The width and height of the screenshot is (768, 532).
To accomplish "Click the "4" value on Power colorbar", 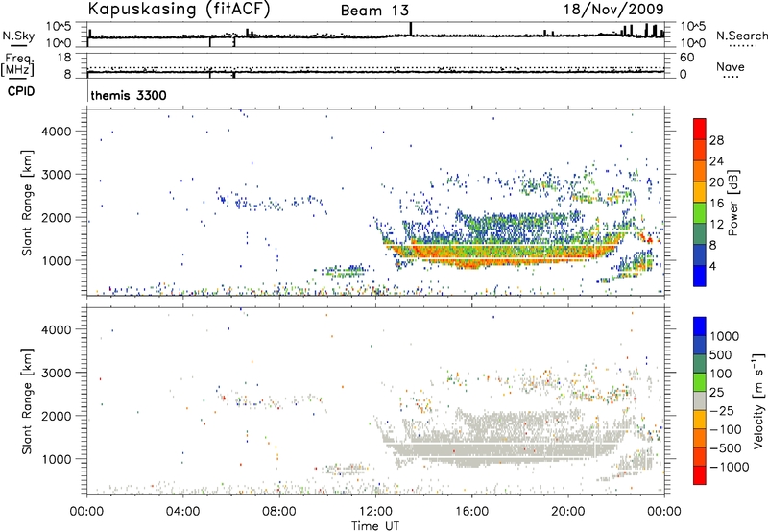I will [x=713, y=267].
